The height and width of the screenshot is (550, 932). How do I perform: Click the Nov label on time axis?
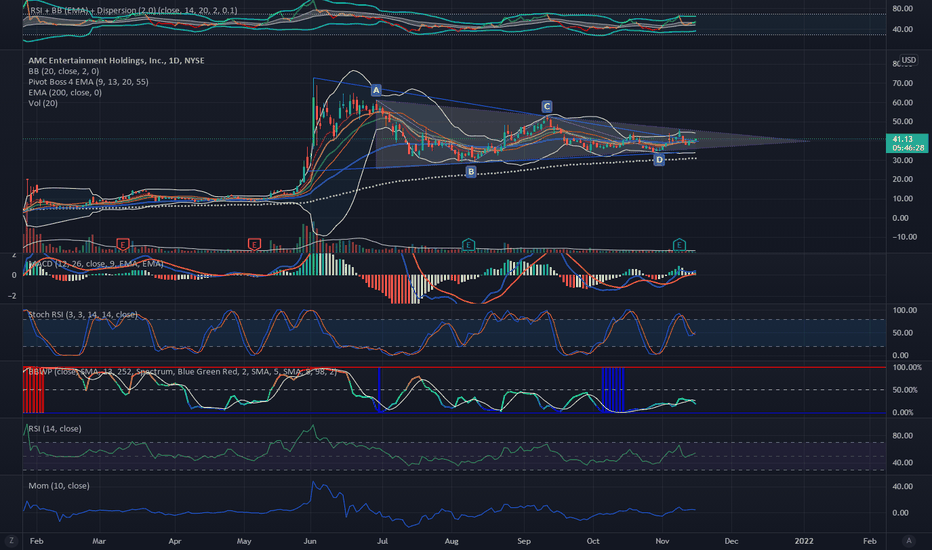pos(662,541)
